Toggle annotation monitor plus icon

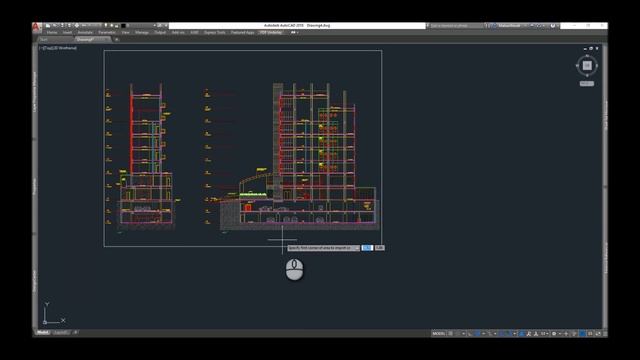(566, 333)
